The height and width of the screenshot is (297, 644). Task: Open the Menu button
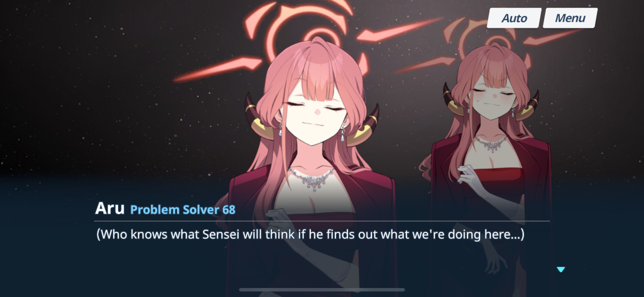click(x=570, y=18)
